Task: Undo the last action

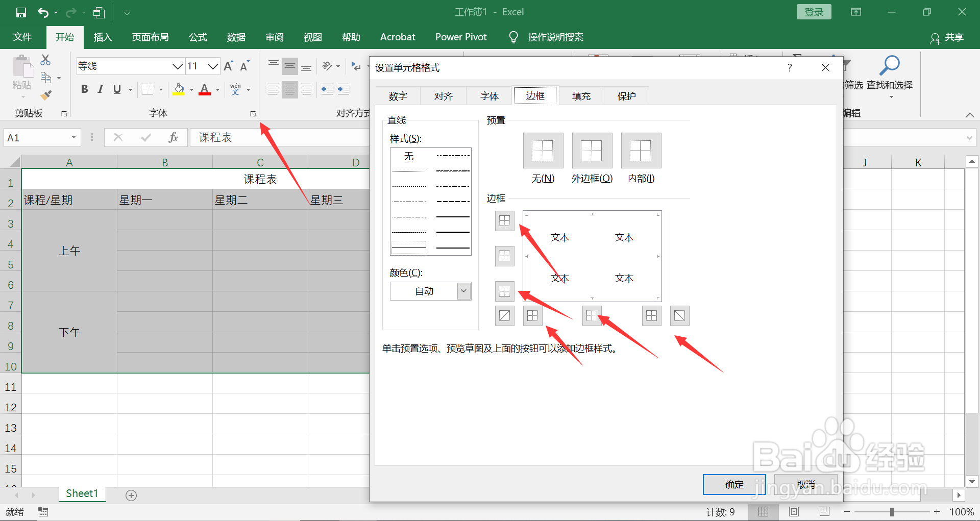Action: pyautogui.click(x=43, y=12)
